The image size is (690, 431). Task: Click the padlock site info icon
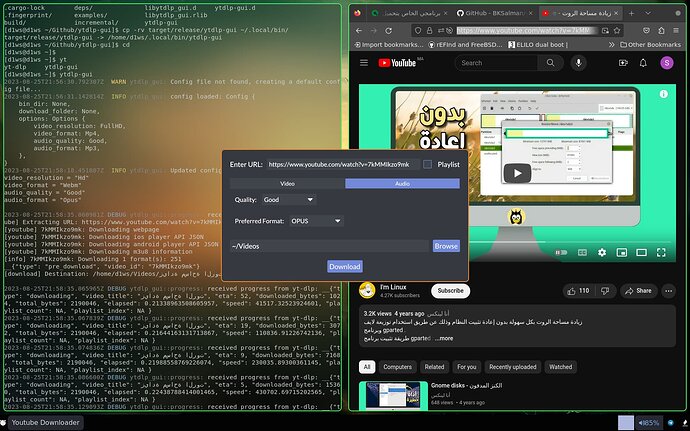(429, 30)
